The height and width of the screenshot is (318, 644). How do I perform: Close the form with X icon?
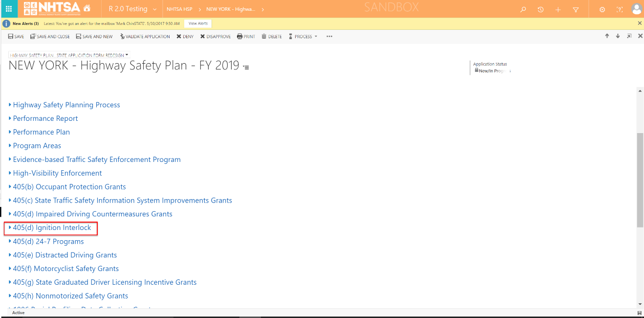click(640, 36)
